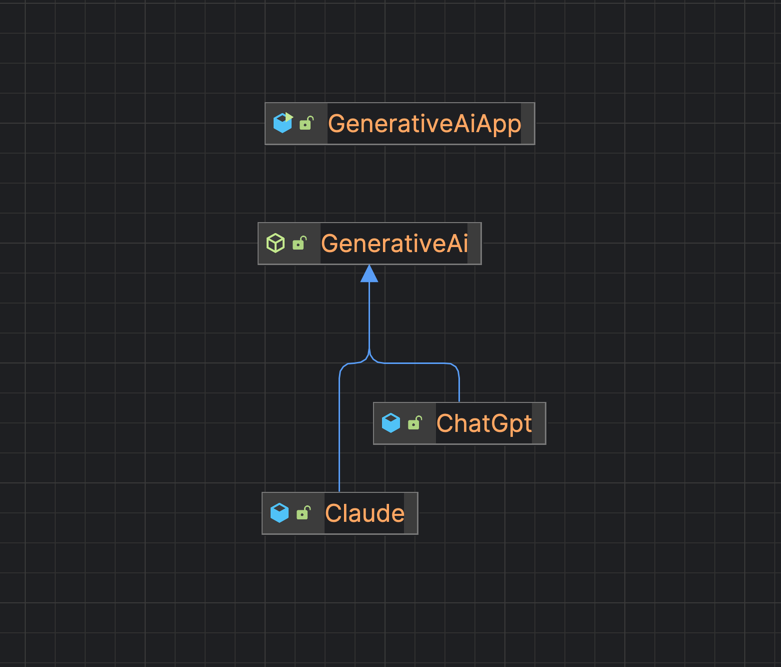
Task: Select the GenerativeAi node label
Action: click(394, 244)
